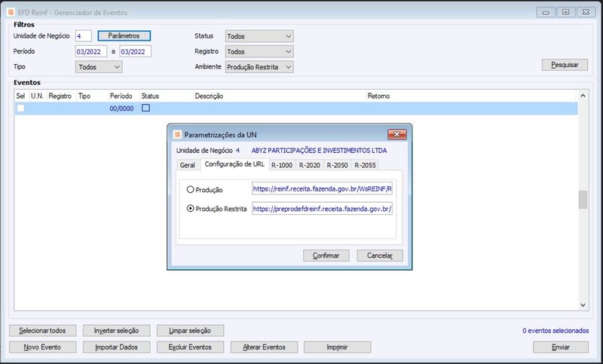Image resolution: width=603 pixels, height=364 pixels.
Task: Click the Eventos list scroll up arrow
Action: 583,96
